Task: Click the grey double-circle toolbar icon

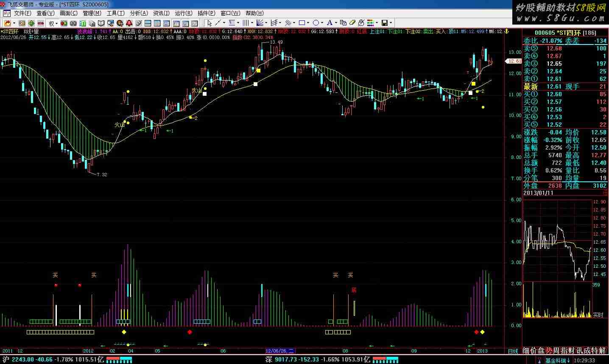Action: point(73,23)
